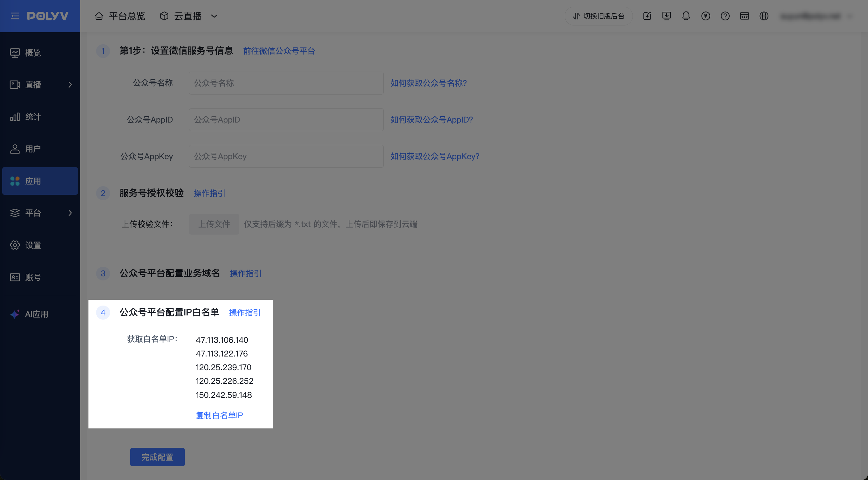This screenshot has height=480, width=868.
Task: Open notifications bell
Action: 686,16
